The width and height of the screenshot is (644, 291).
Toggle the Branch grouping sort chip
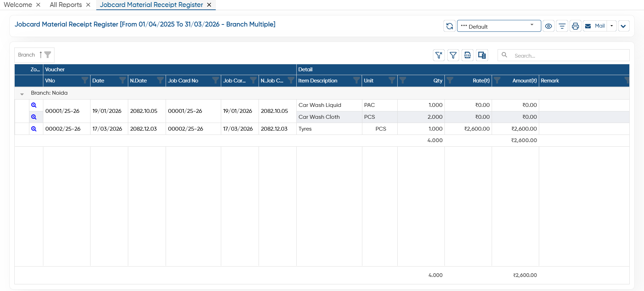pyautogui.click(x=34, y=55)
